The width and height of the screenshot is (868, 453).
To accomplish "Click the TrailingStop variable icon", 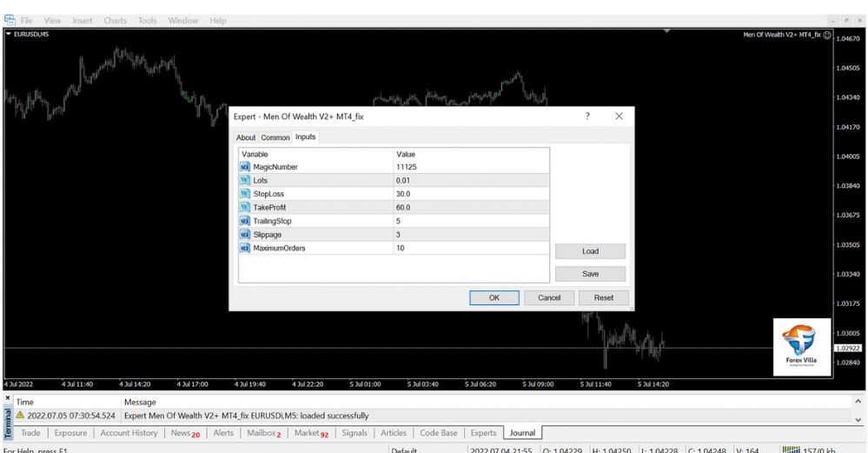I will point(245,221).
